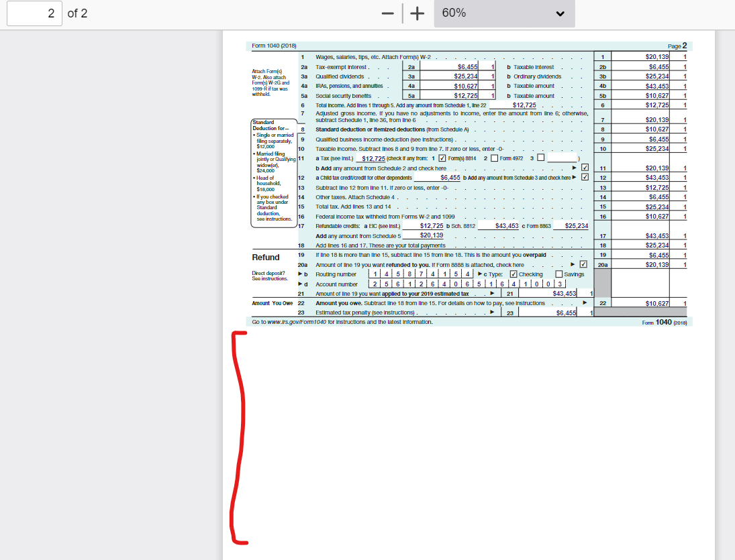Uncheck the Checking account type box
Viewport: 735px width, 560px height.
pos(513,274)
